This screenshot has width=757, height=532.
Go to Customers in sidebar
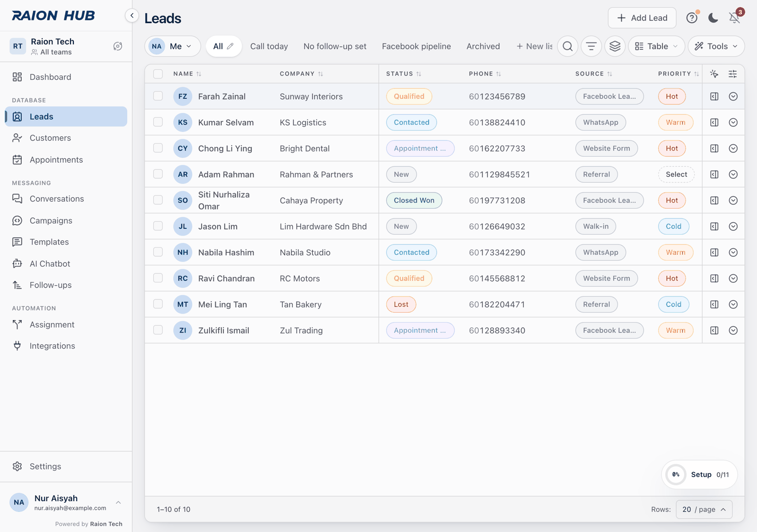pyautogui.click(x=66, y=138)
